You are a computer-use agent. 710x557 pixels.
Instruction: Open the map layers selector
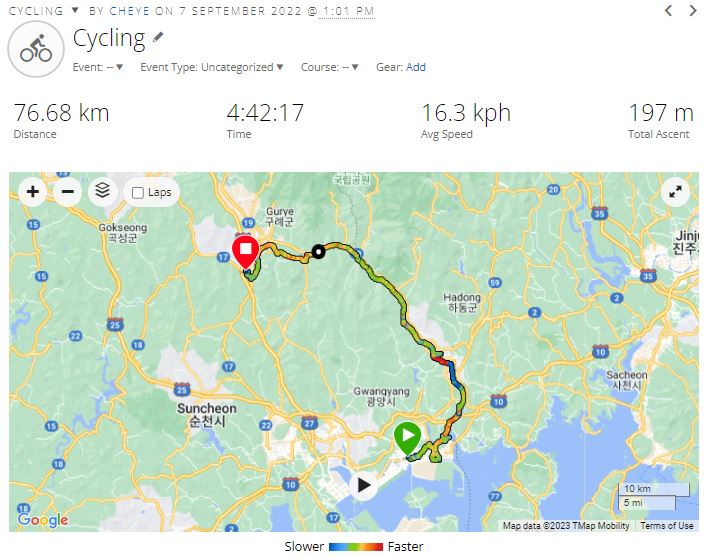click(103, 192)
